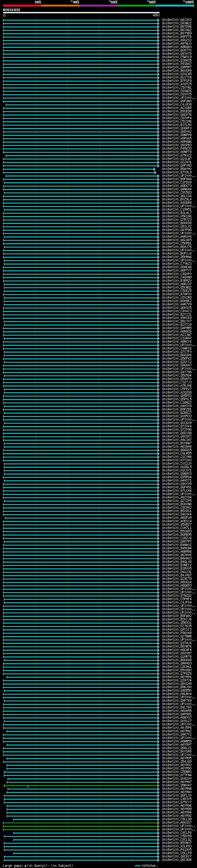Select hit label UniRef100_Q9M5M7
Image resolution: width=197 pixels, height=868 pixels.
[177, 67]
